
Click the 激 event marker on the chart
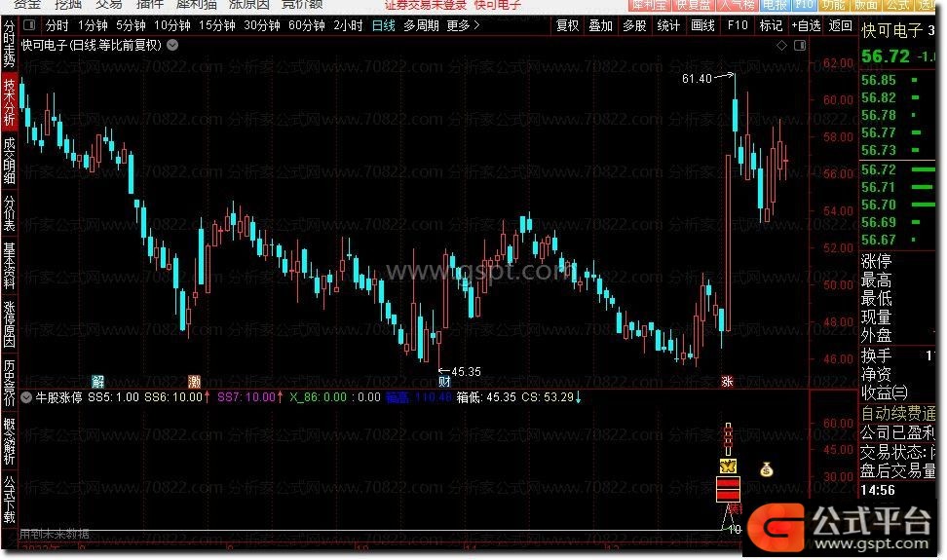(194, 382)
